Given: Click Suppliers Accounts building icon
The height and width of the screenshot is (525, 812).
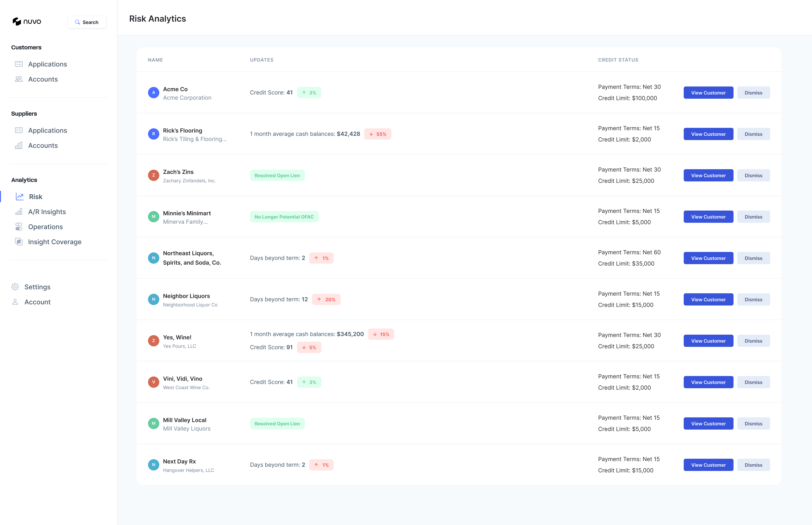Looking at the screenshot, I should [19, 145].
